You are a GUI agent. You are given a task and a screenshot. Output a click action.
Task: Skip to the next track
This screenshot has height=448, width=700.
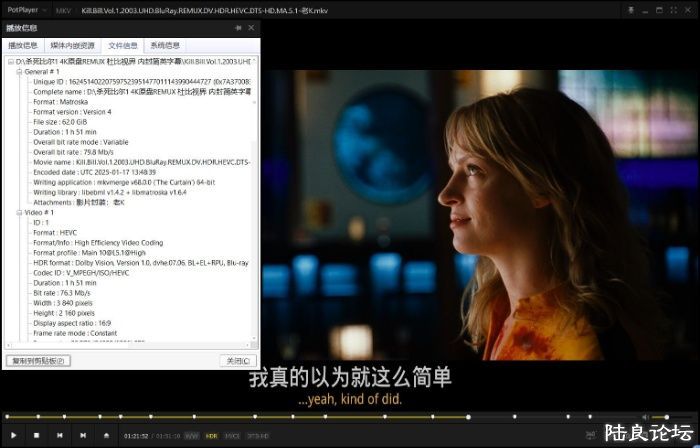point(83,435)
